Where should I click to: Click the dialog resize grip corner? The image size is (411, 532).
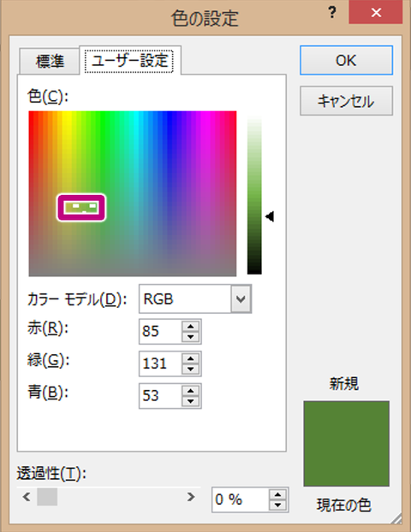tap(396, 518)
